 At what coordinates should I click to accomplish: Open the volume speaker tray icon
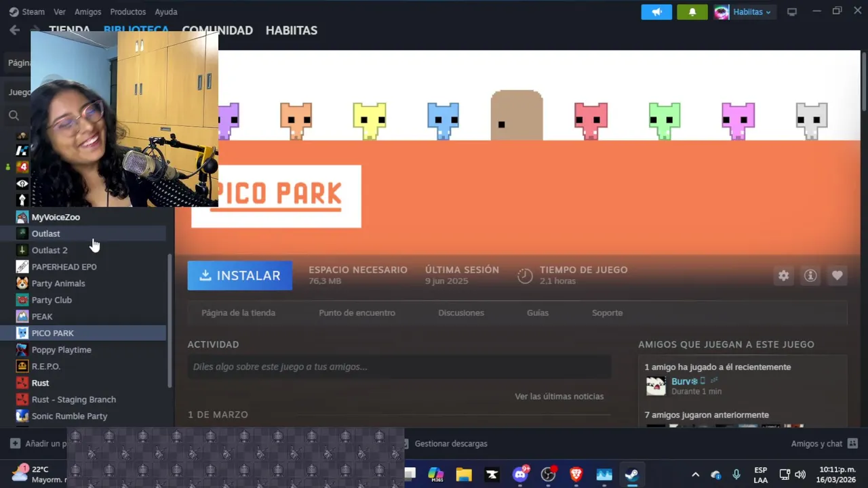coord(800,474)
